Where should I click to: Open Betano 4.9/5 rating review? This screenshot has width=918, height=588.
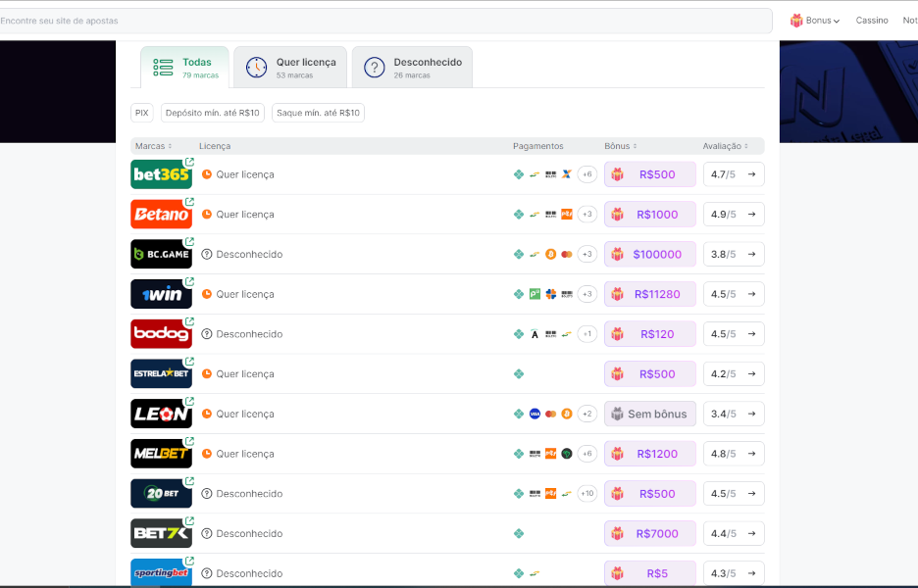click(734, 215)
